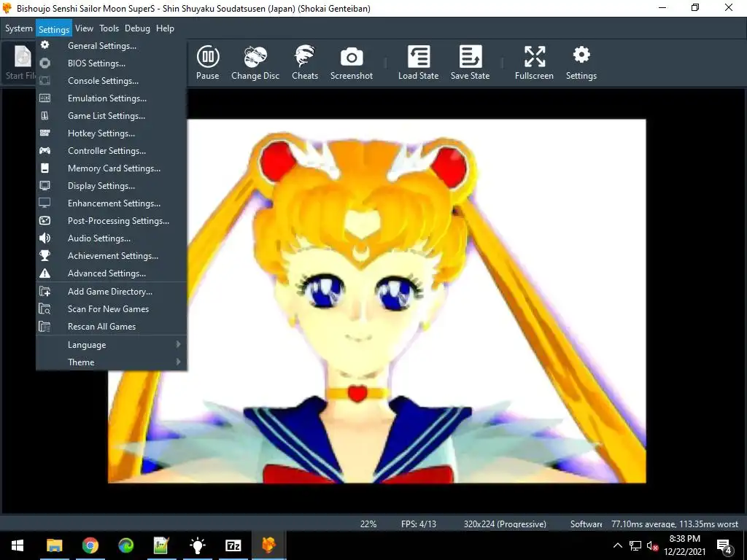The image size is (747, 560).
Task: Launch Chrome from the taskbar
Action: point(90,545)
